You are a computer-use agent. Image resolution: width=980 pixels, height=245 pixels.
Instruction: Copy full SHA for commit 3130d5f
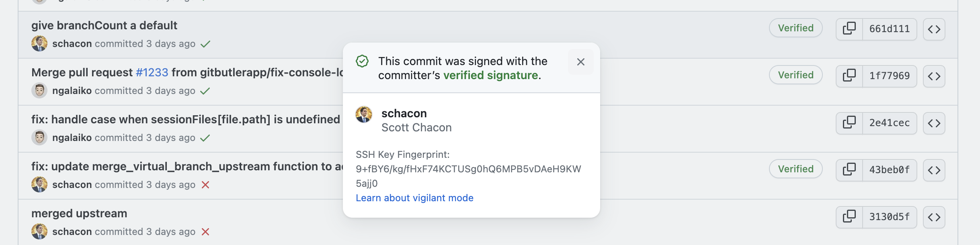click(x=849, y=217)
